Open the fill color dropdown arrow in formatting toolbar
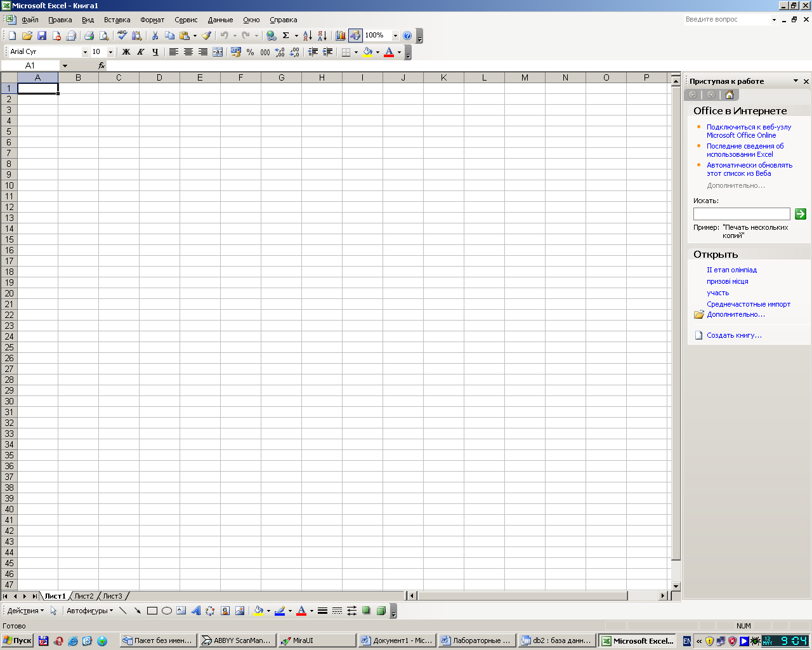The height and width of the screenshot is (650, 812). pyautogui.click(x=377, y=52)
